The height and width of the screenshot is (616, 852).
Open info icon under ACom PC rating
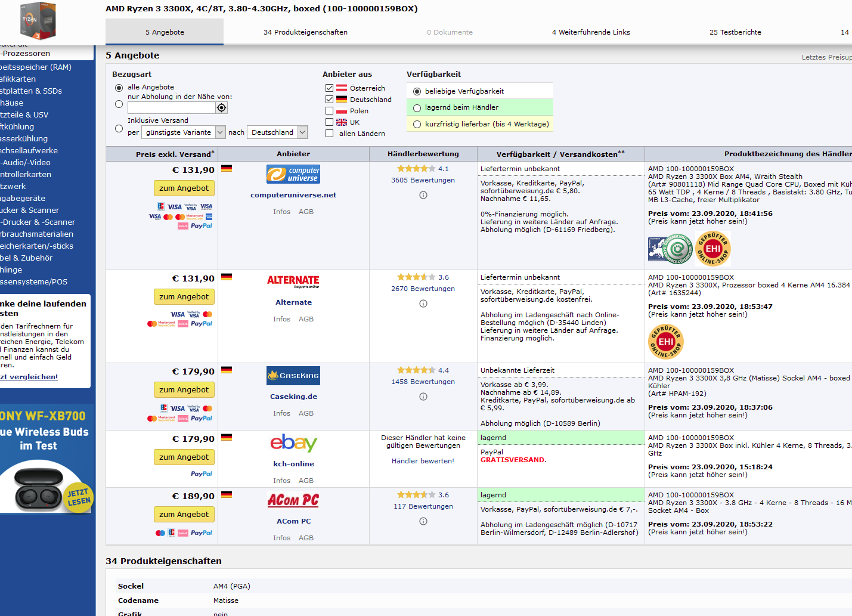point(423,521)
